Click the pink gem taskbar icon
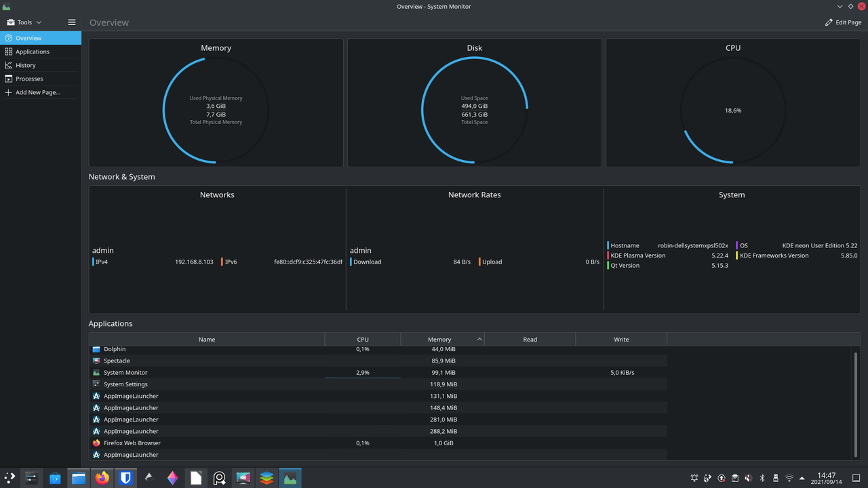This screenshot has width=868, height=488. (172, 479)
